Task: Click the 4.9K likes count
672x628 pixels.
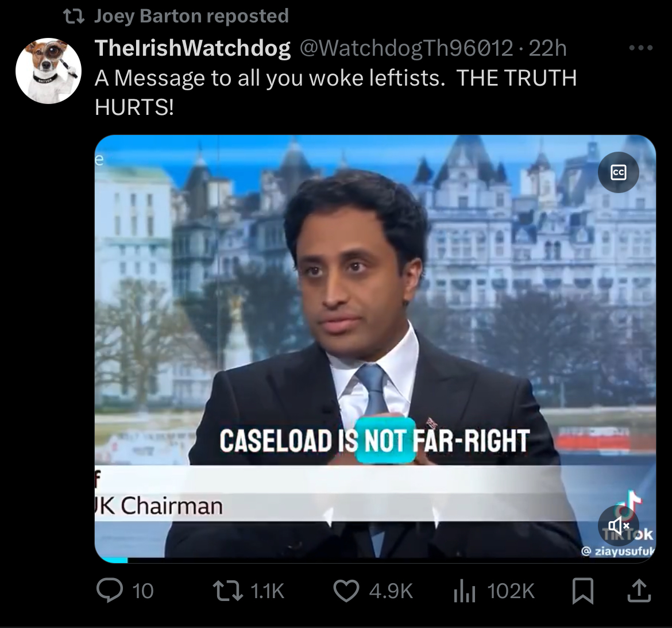Action: pyautogui.click(x=391, y=591)
